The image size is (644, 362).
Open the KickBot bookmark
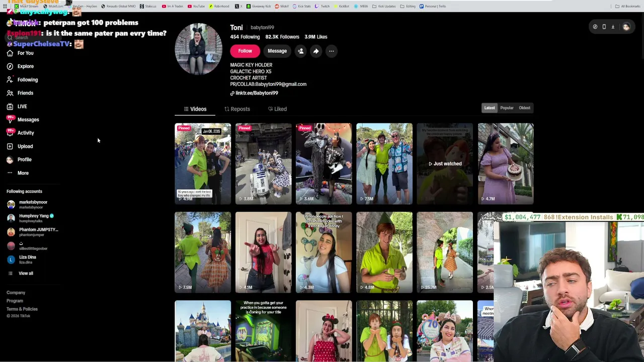click(342, 6)
